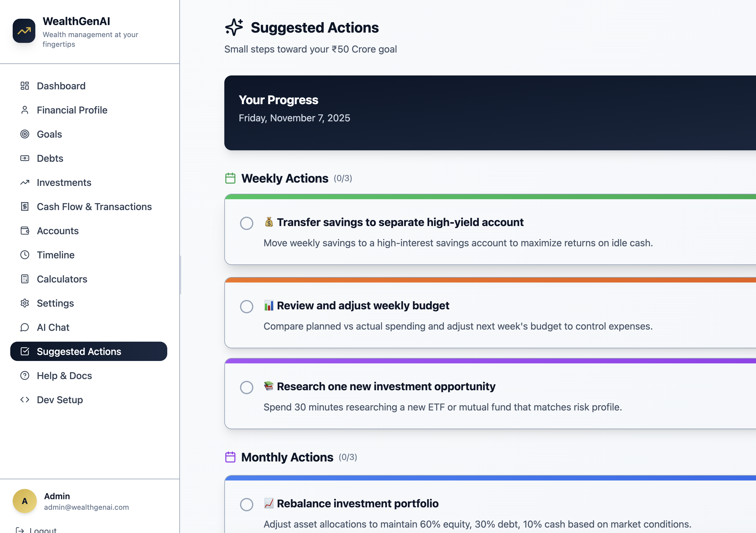Viewport: 756px width, 533px height.
Task: Mark 'Review and adjust weekly budget' complete
Action: pyautogui.click(x=246, y=307)
